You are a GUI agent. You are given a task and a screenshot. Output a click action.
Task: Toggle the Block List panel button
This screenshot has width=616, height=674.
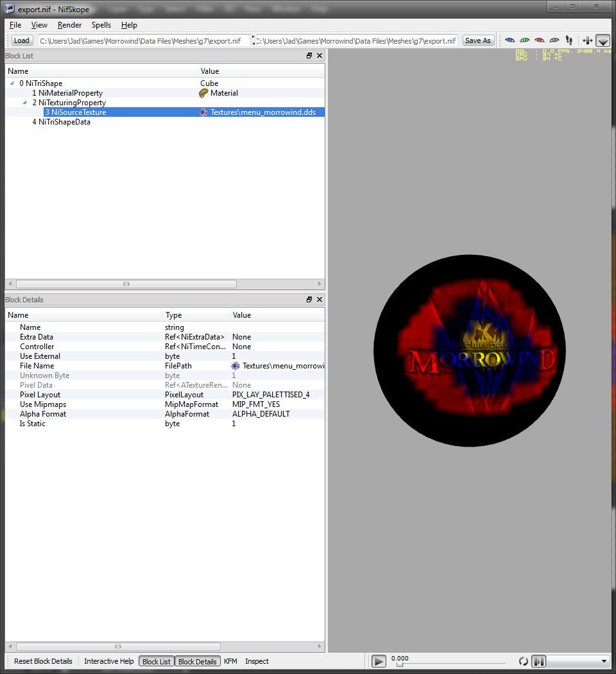157,661
